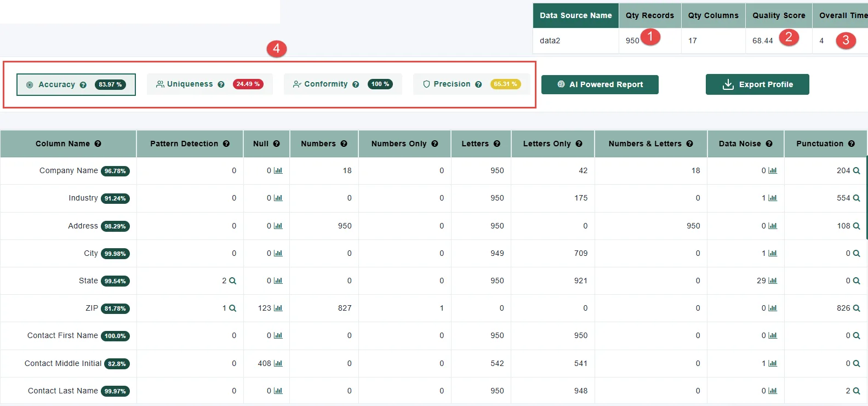Select the Contact Last Name column name

(x=63, y=391)
